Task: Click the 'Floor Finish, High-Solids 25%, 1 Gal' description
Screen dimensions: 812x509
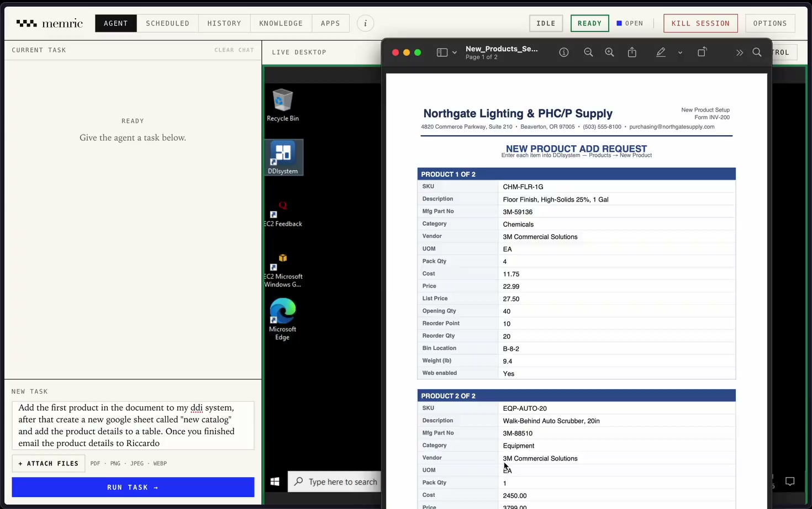Action: (x=556, y=199)
